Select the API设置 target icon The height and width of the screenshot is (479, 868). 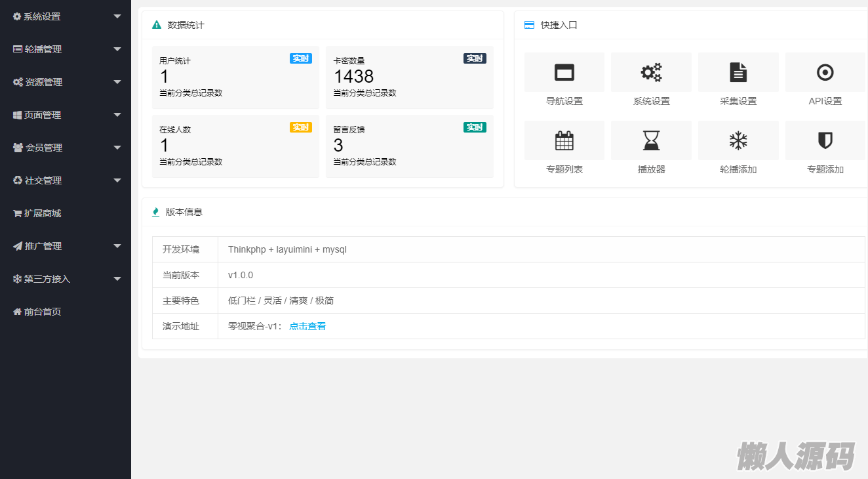[825, 72]
